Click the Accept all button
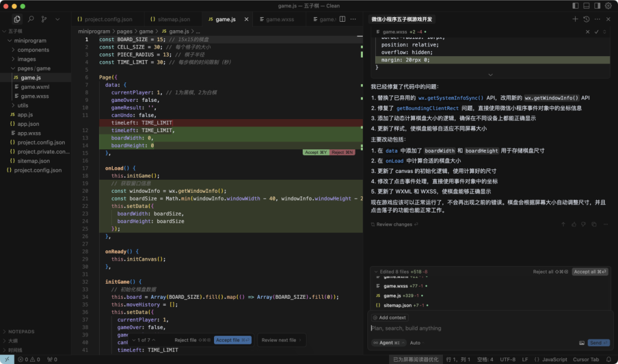 (590, 272)
